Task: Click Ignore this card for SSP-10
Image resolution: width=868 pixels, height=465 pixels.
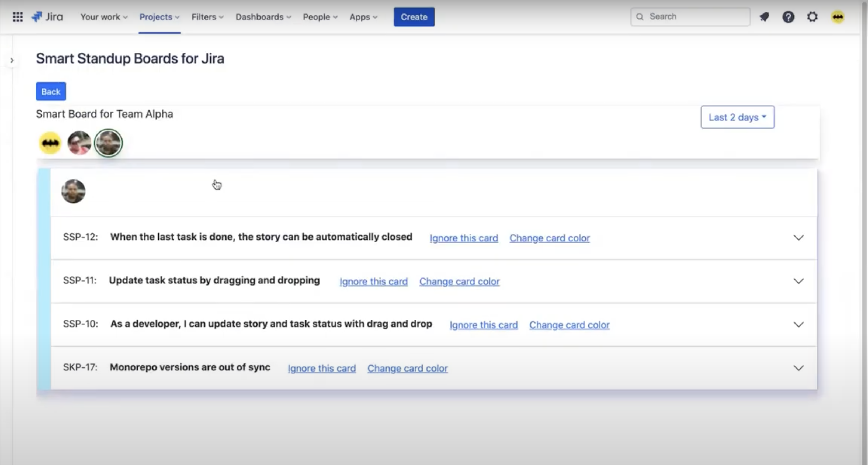Action: [x=484, y=325]
